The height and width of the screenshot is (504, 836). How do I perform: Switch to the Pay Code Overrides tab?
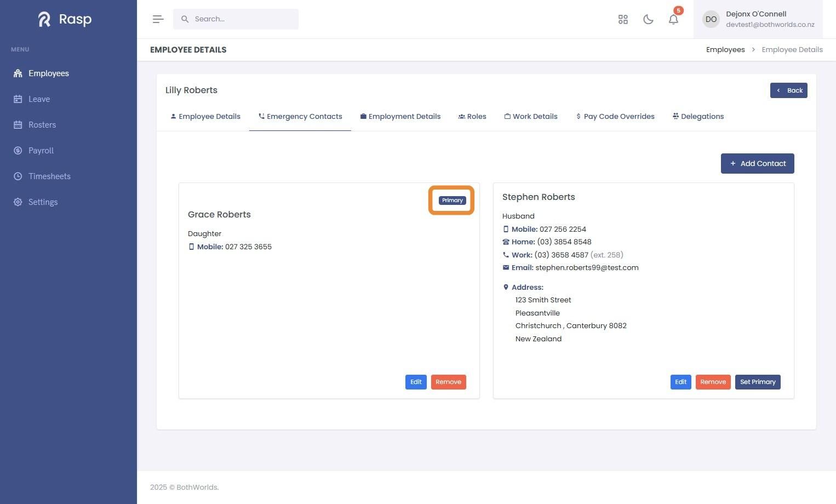coord(615,117)
